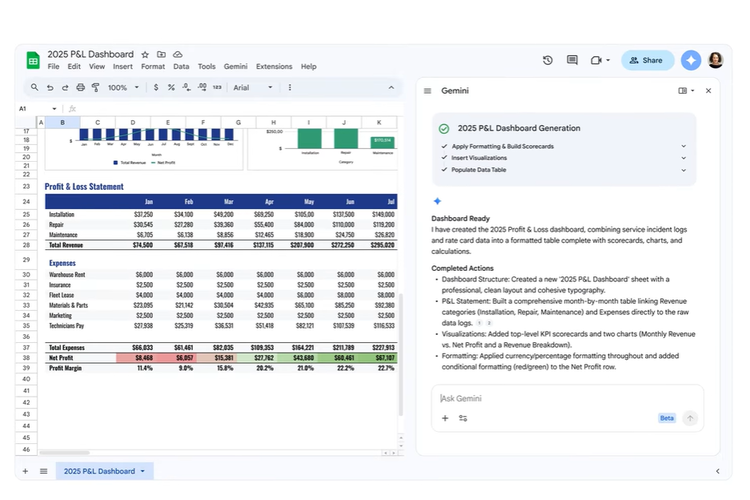Expand the Insert Visualizations step
This screenshot has height=500, width=750.
pyautogui.click(x=684, y=158)
